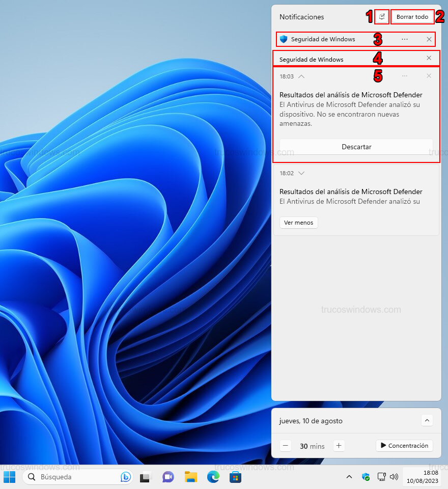448x489 pixels.
Task: Click the network icon in system tray
Action: coord(381,477)
